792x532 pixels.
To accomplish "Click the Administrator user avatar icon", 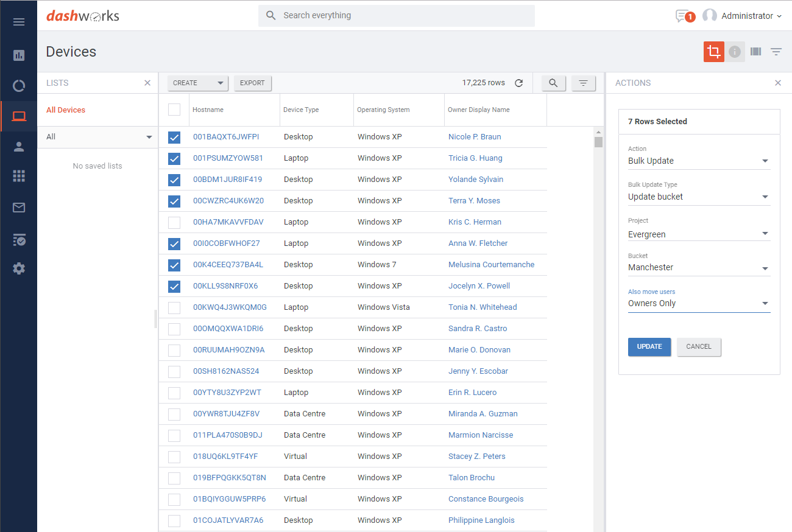I will 709,16.
